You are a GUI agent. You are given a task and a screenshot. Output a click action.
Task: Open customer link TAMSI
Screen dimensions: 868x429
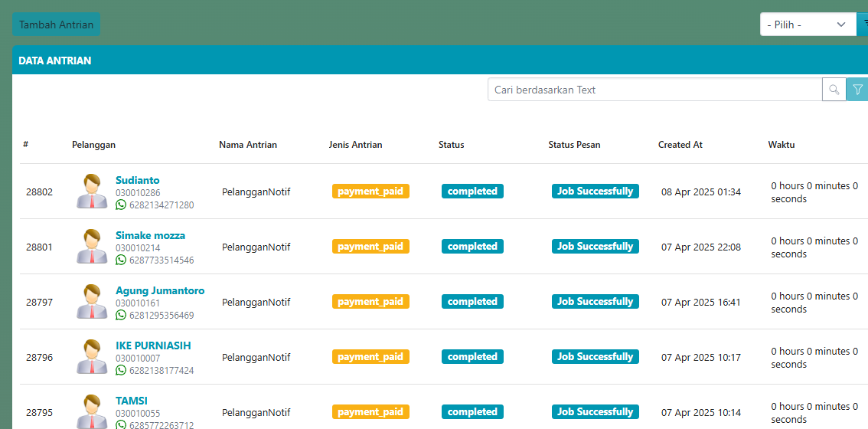[132, 401]
